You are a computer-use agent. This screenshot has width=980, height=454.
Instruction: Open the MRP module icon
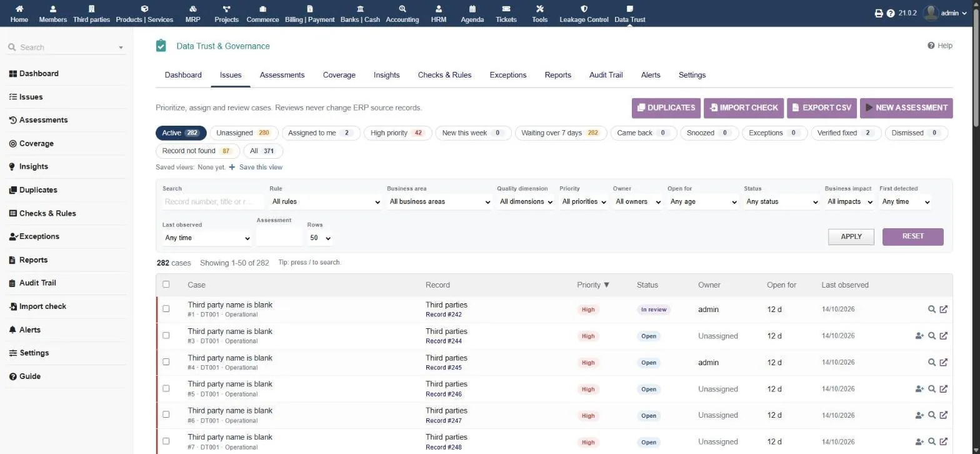click(x=193, y=9)
